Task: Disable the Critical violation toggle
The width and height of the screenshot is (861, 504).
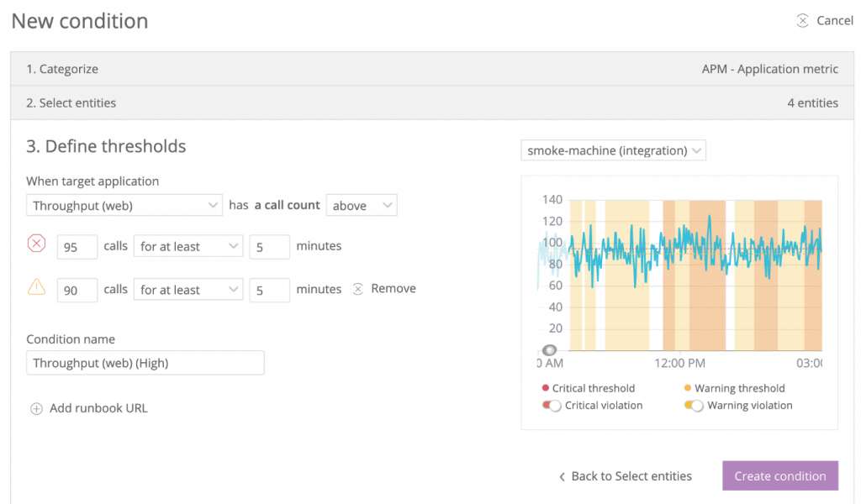Action: click(x=551, y=406)
